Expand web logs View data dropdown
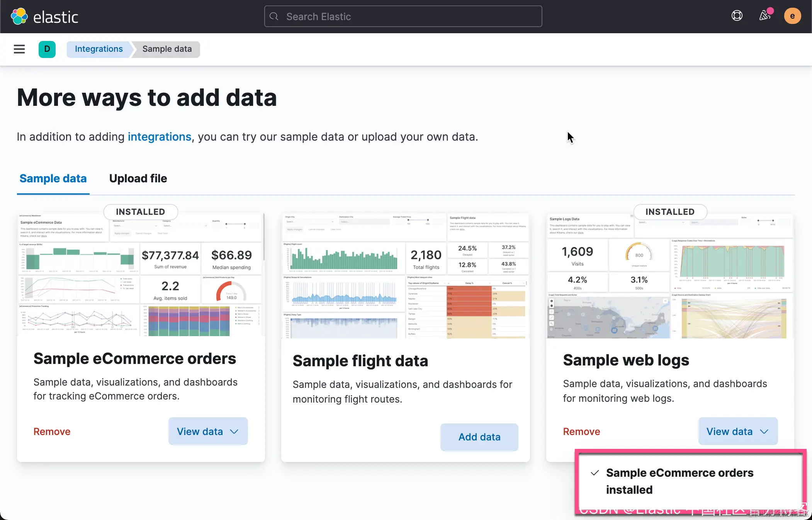This screenshot has width=812, height=520. tap(737, 431)
